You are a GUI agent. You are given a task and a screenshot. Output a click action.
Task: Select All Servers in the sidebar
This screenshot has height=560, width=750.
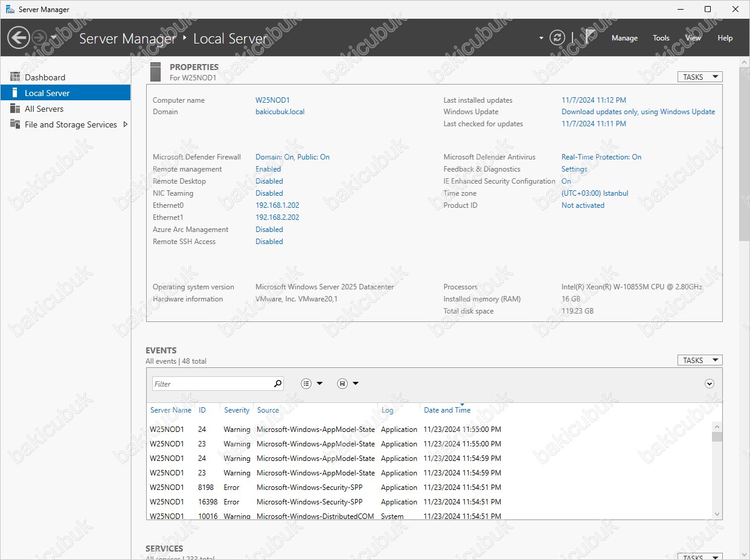click(65, 109)
